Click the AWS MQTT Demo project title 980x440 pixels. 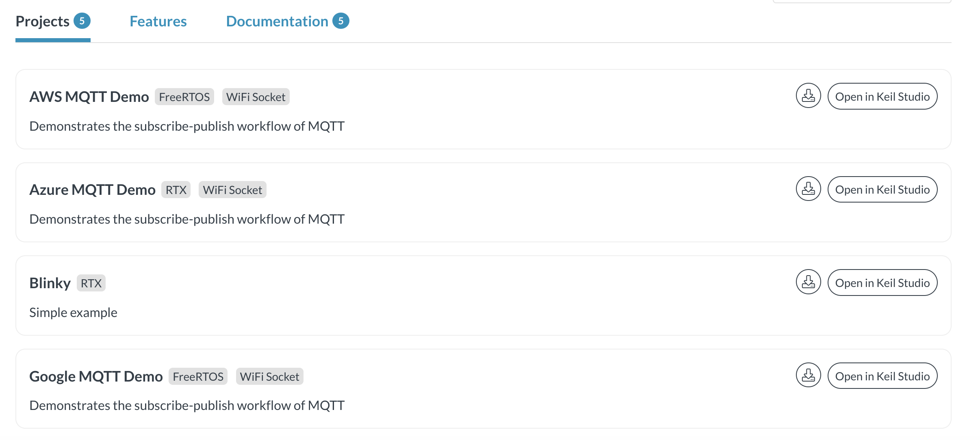[89, 96]
